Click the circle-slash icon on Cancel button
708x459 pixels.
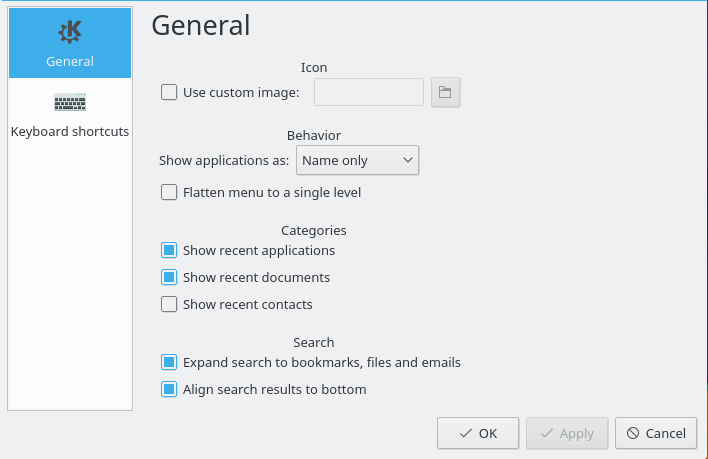click(x=632, y=433)
